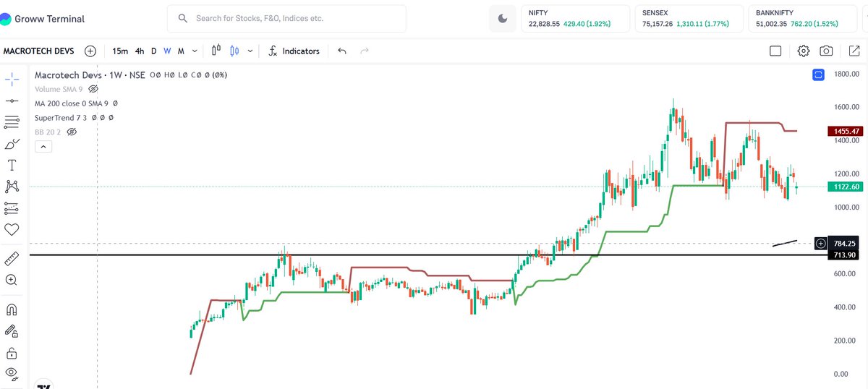
Task: Switch to Daily timeframe D
Action: pyautogui.click(x=153, y=51)
